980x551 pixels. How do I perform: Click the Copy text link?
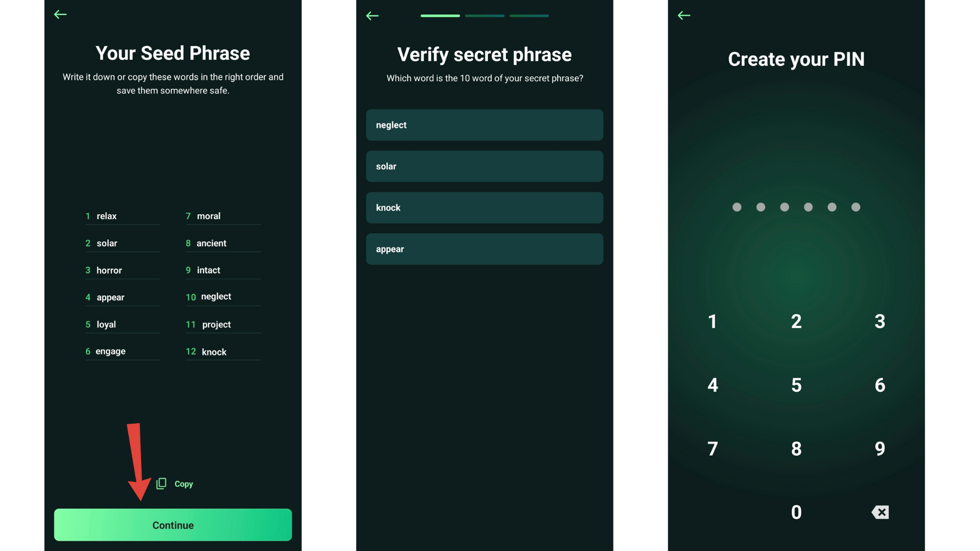(x=184, y=484)
